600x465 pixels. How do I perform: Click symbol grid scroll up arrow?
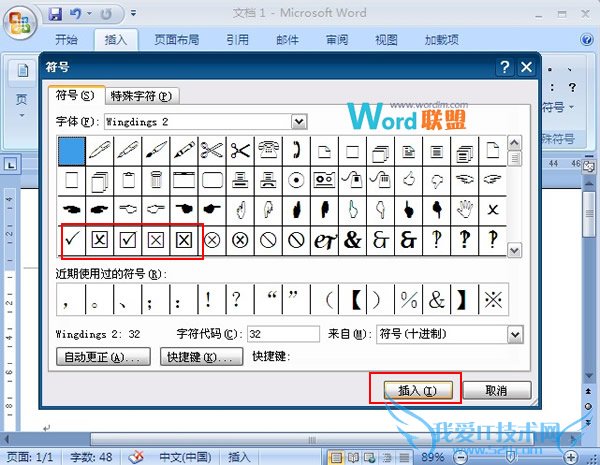click(x=514, y=143)
